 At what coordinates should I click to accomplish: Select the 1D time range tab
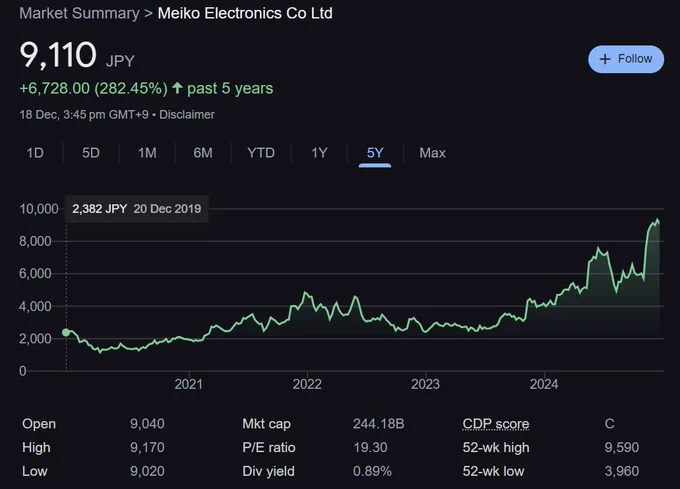[x=35, y=153]
